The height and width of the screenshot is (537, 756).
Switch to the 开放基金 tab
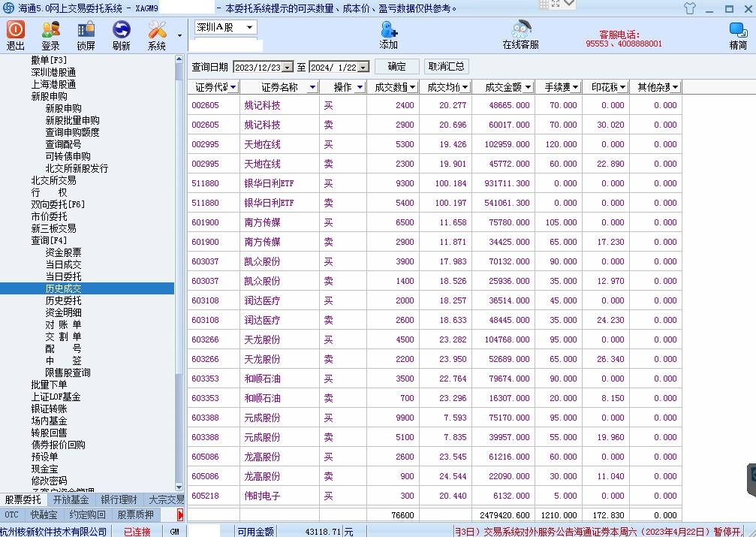pyautogui.click(x=71, y=500)
